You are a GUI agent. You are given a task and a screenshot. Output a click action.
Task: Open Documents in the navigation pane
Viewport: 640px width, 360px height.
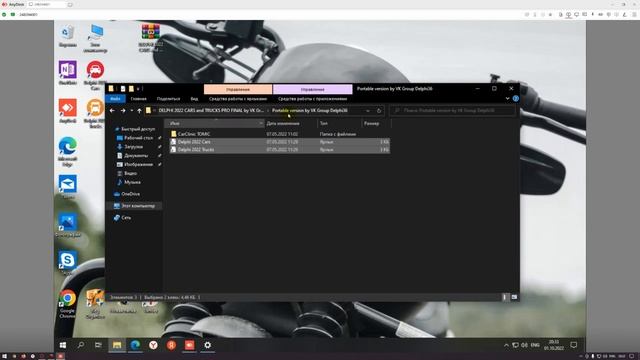point(136,156)
